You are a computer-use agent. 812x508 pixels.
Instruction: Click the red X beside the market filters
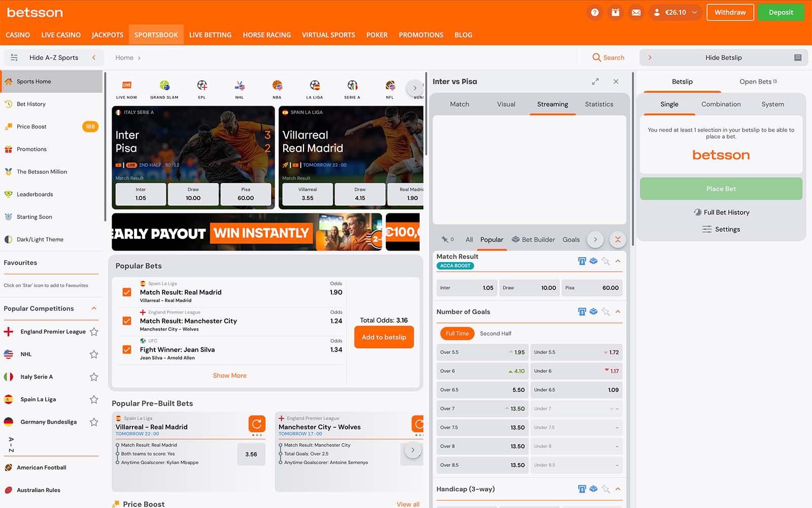click(618, 239)
